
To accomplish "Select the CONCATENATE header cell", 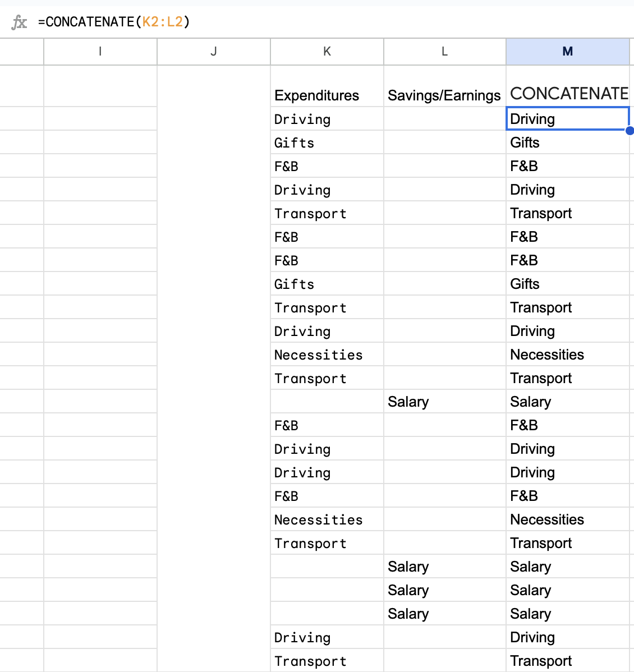I will pos(568,86).
